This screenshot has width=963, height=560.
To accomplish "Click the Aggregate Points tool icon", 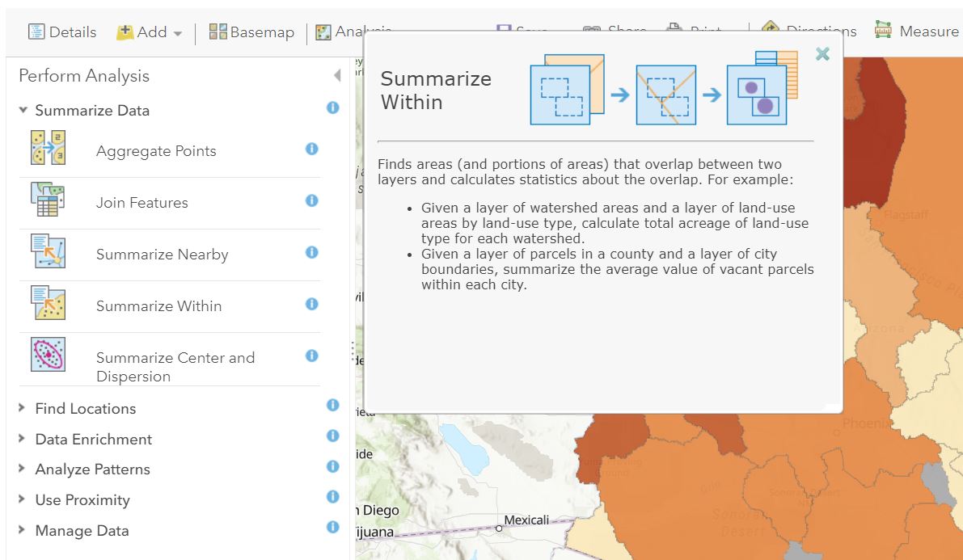I will pos(48,148).
